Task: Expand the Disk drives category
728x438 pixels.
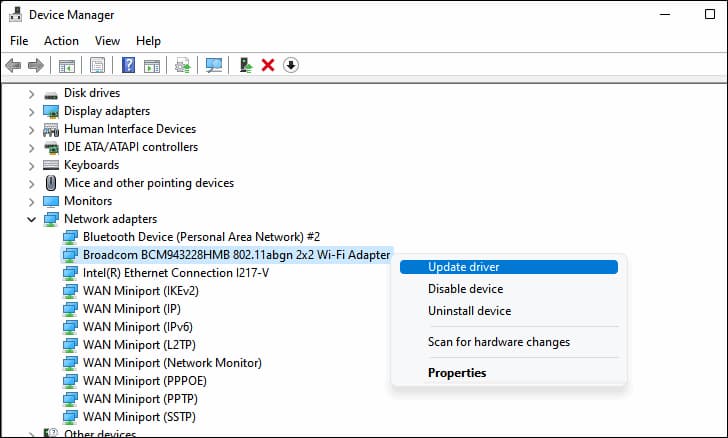Action: click(x=31, y=93)
